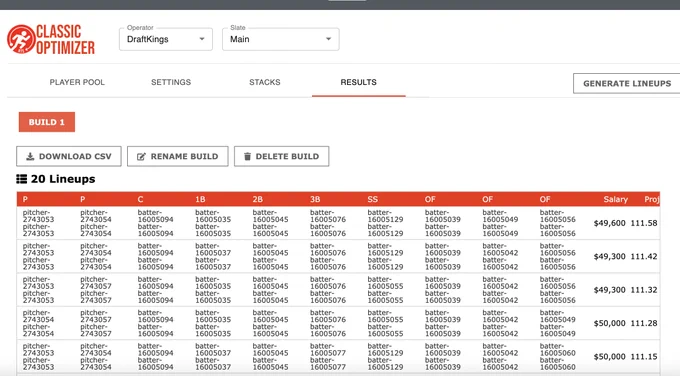
Task: Click the 111.15 projection value
Action: pos(644,356)
